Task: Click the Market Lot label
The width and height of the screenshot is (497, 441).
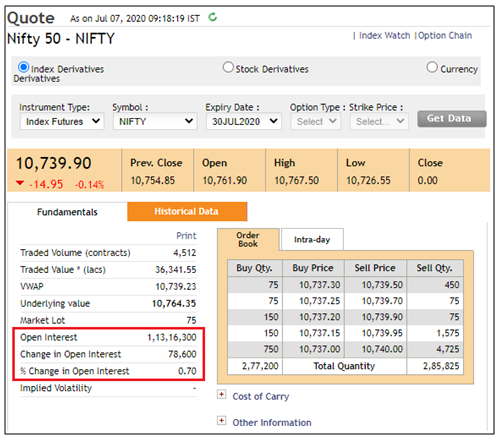Action: point(43,320)
